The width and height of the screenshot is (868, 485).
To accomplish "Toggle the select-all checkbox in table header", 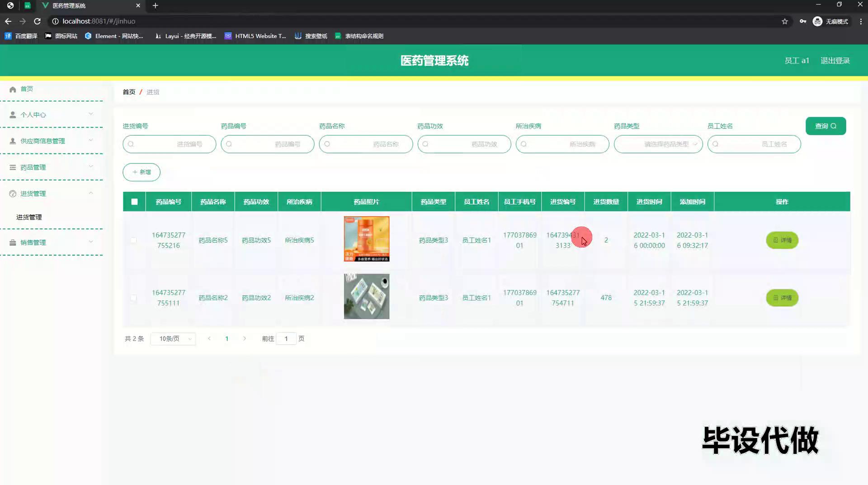I will [134, 202].
